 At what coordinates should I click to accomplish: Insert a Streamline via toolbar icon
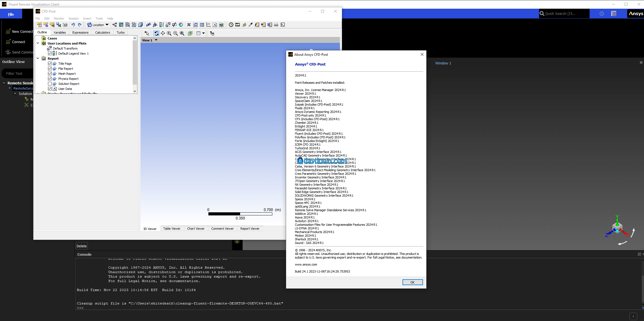click(x=128, y=25)
